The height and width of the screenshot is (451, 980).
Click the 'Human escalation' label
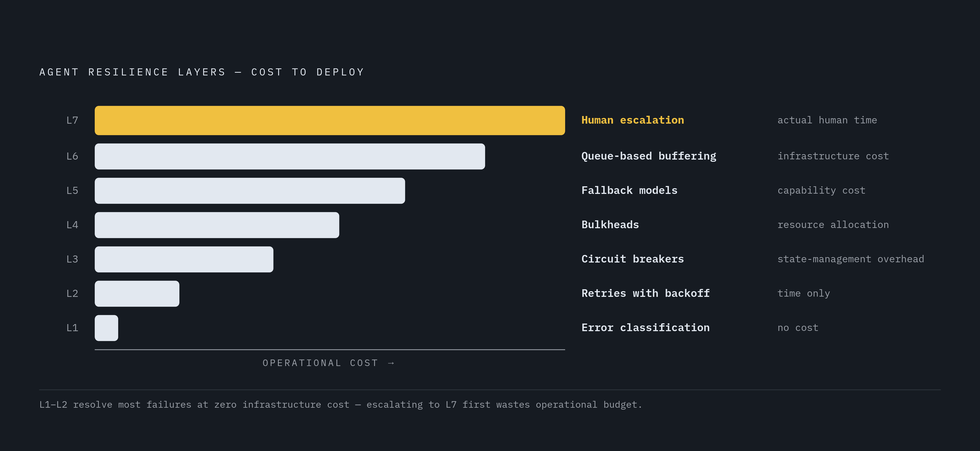(x=633, y=120)
